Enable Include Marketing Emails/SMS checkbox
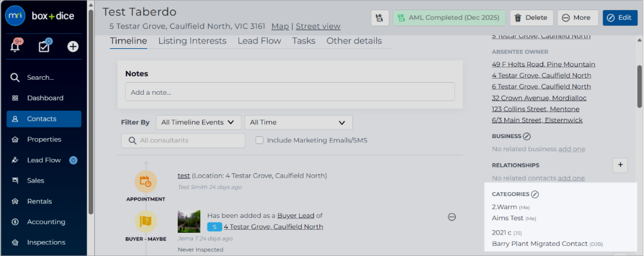644x256 pixels. click(x=259, y=141)
